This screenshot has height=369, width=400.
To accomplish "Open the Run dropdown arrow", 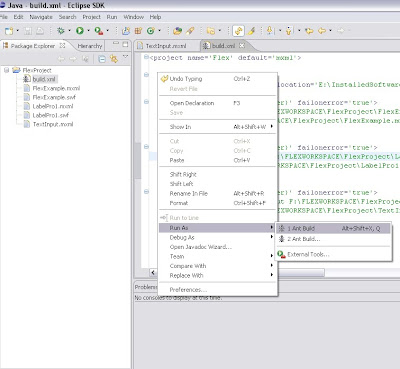I will pos(88,31).
